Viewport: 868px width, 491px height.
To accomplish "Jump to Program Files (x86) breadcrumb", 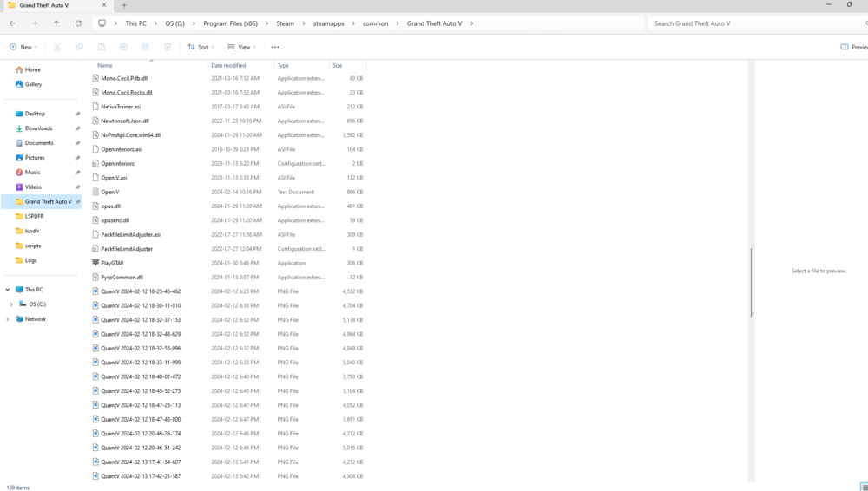I will [230, 23].
